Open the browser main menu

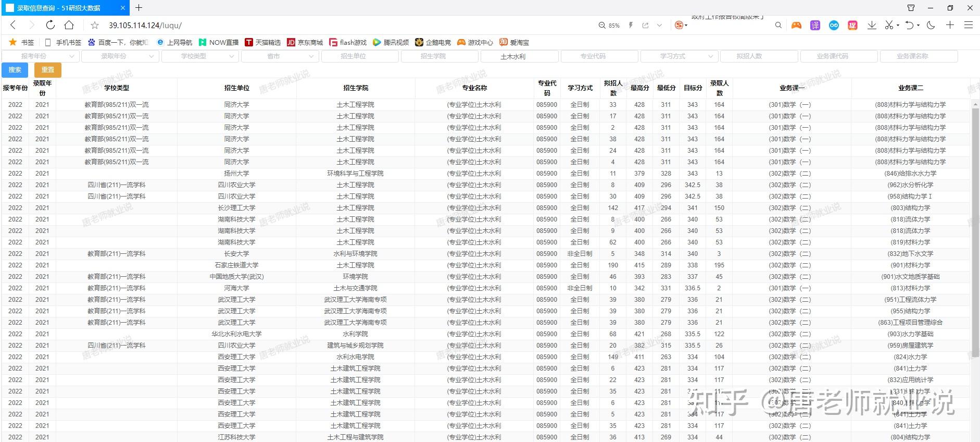[x=969, y=25]
